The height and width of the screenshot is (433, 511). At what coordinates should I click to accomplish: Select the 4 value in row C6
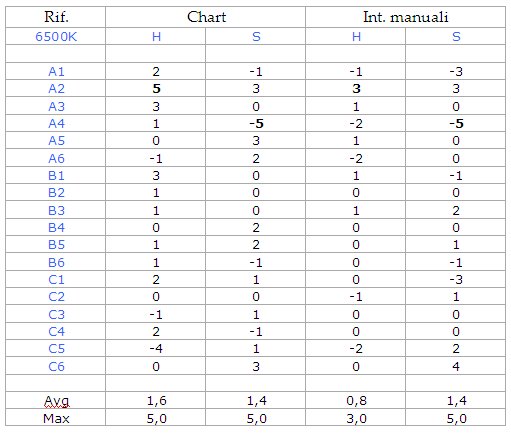click(456, 367)
